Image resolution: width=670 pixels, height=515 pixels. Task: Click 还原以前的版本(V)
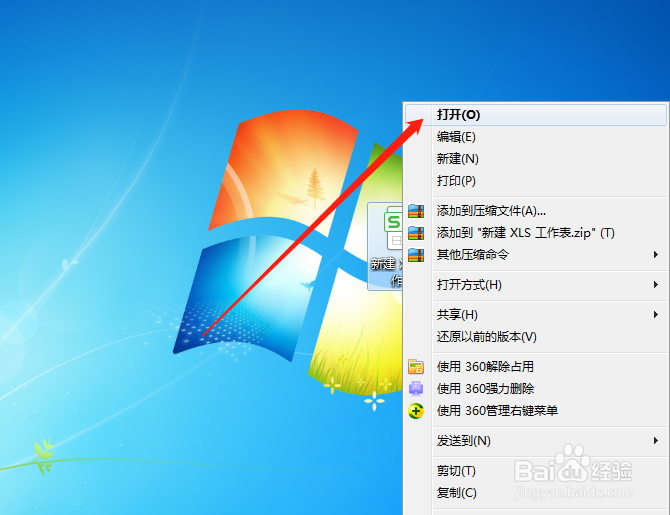[535, 337]
